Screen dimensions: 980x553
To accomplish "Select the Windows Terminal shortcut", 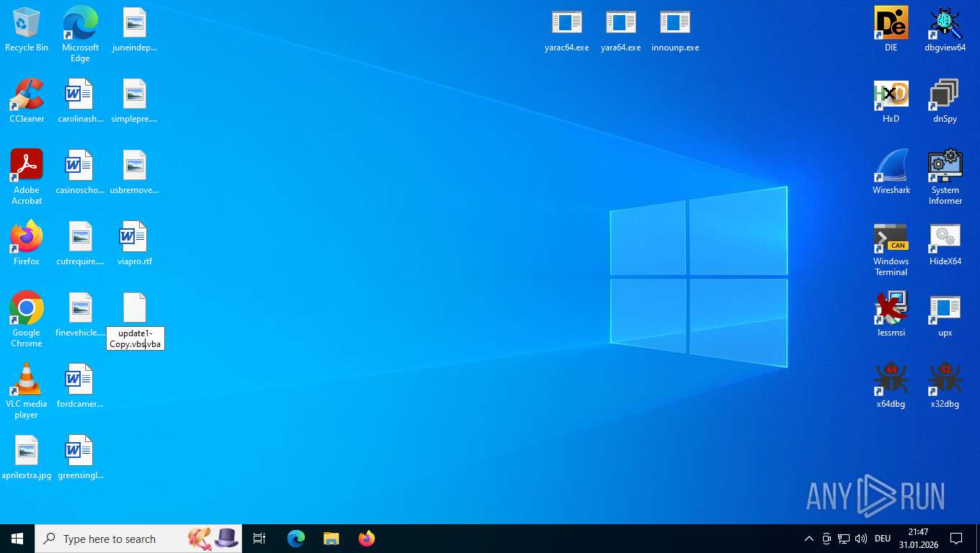I will click(x=891, y=248).
